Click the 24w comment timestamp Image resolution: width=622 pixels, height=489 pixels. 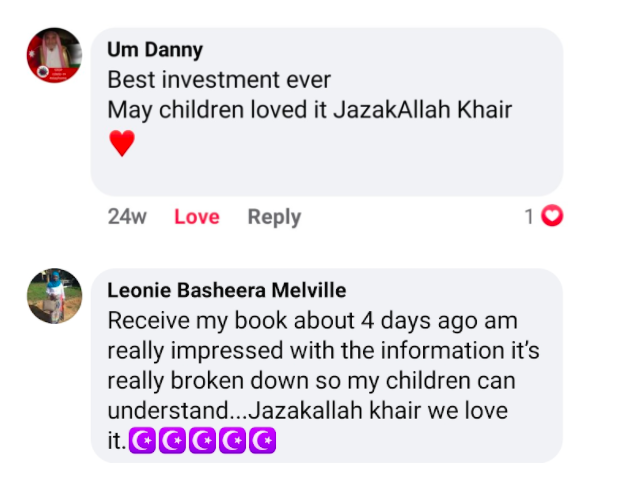point(127,217)
